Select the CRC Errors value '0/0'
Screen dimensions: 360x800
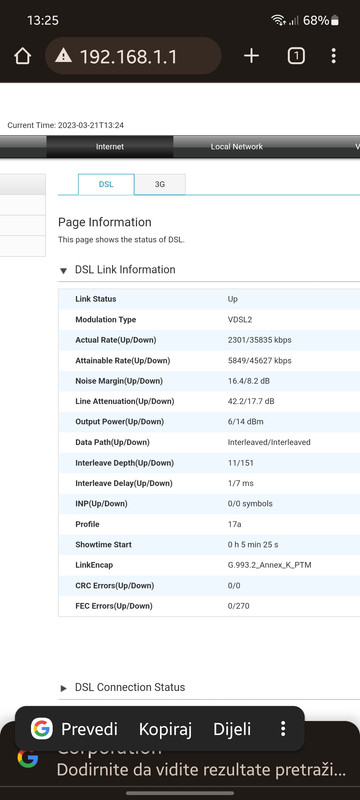(x=234, y=585)
